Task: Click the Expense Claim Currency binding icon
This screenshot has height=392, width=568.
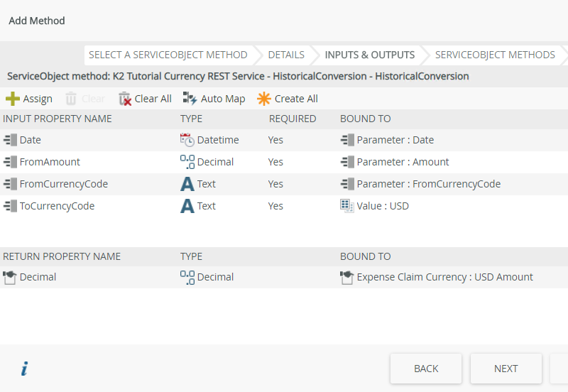Action: click(346, 277)
